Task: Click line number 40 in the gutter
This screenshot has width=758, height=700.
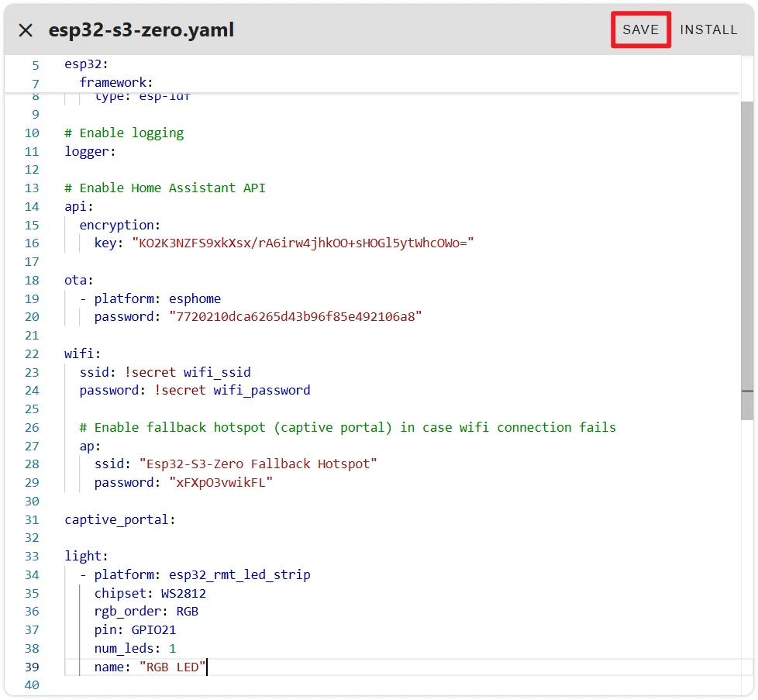Action: pyautogui.click(x=32, y=684)
